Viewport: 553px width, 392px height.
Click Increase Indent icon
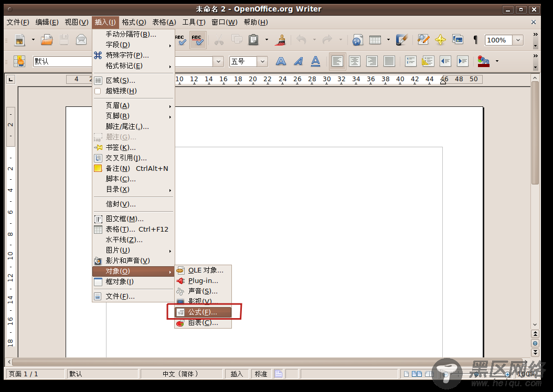pyautogui.click(x=463, y=61)
